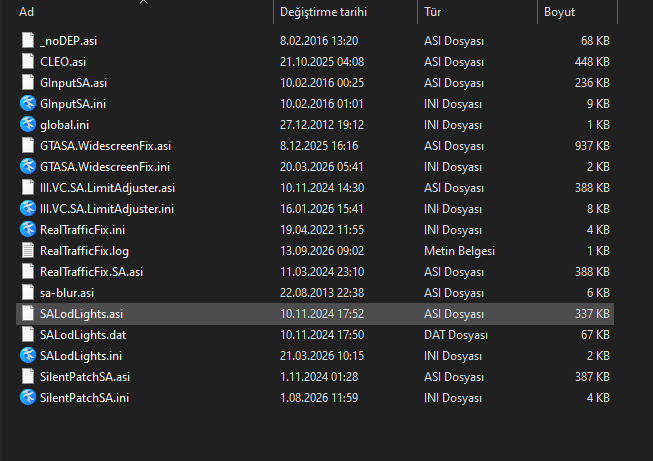The height and width of the screenshot is (461, 653).
Task: Click the 337 KB size cell
Action: pyautogui.click(x=592, y=314)
